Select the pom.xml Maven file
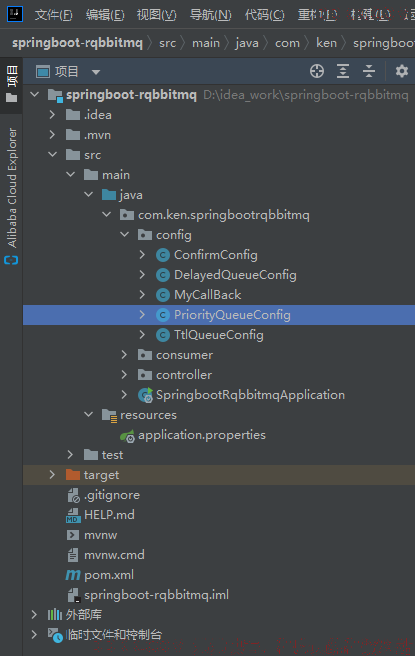Image resolution: width=415 pixels, height=656 pixels. coord(109,575)
